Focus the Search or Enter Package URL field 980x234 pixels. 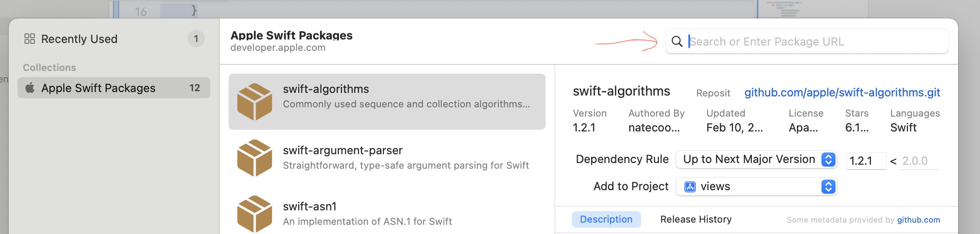pos(814,42)
